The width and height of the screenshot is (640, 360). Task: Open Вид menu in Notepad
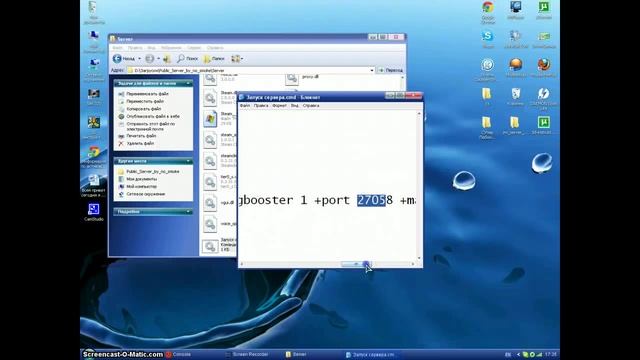(x=294, y=105)
